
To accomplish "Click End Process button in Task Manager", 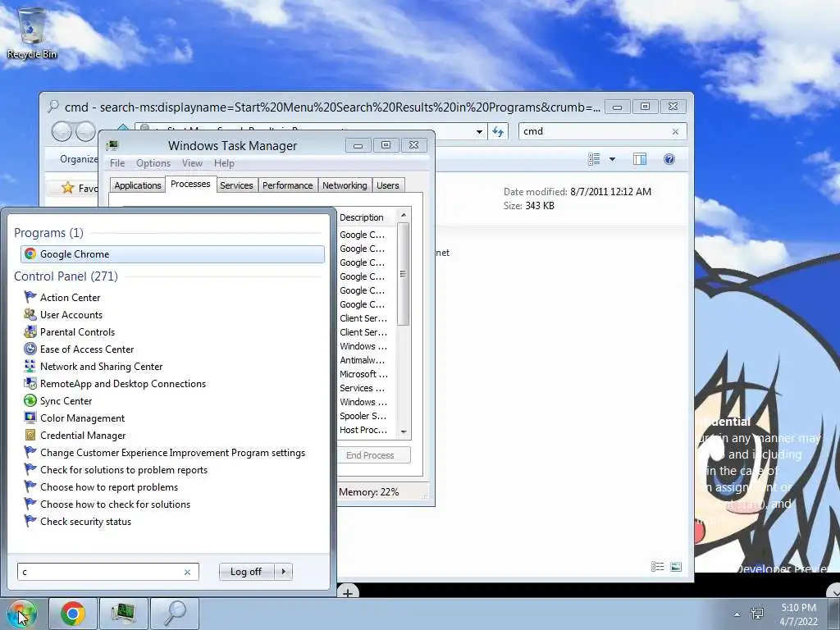I will pos(374,454).
